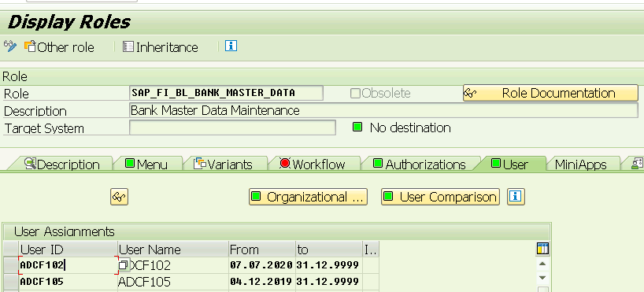Open Inheritance hierarchy
Viewport: 644px width, 292px height.
[x=161, y=47]
